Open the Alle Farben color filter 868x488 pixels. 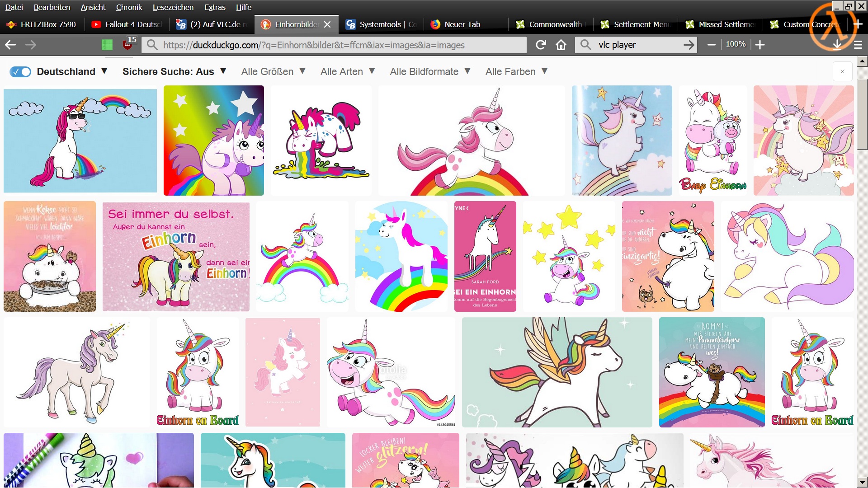coord(516,72)
